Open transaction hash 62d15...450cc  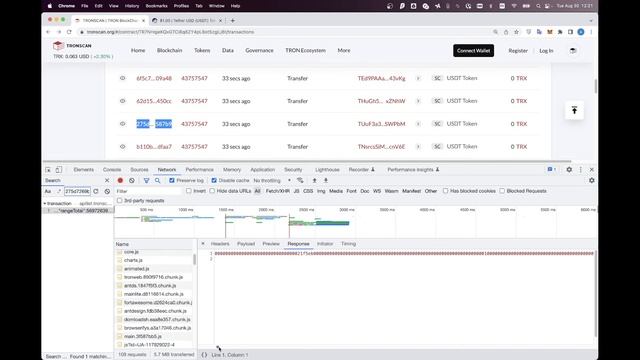154,101
